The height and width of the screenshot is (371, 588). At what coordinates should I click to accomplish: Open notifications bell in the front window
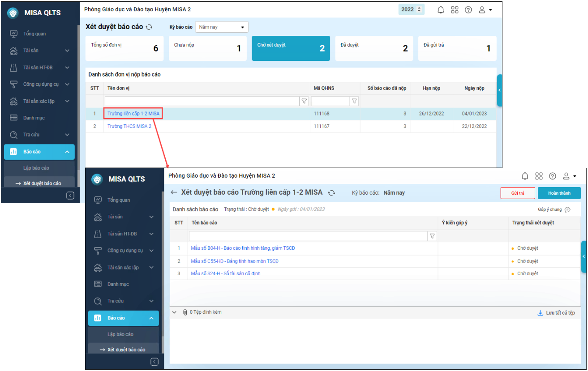coord(525,176)
